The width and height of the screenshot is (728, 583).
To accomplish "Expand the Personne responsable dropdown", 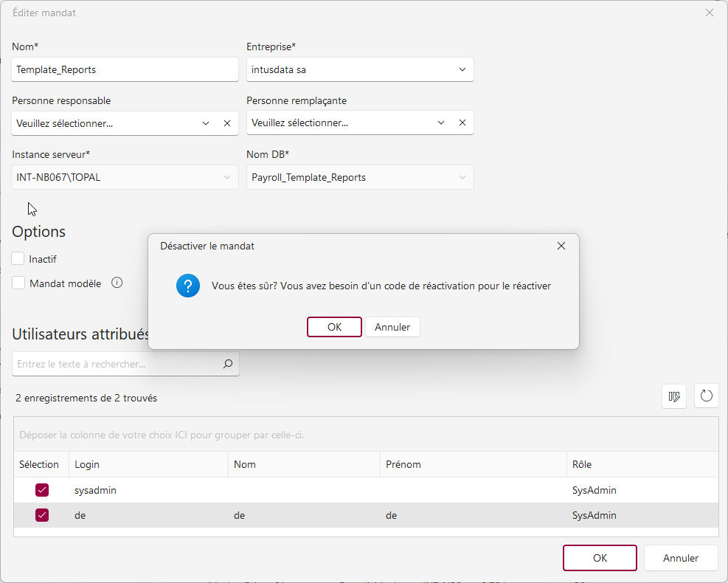I will click(x=206, y=123).
